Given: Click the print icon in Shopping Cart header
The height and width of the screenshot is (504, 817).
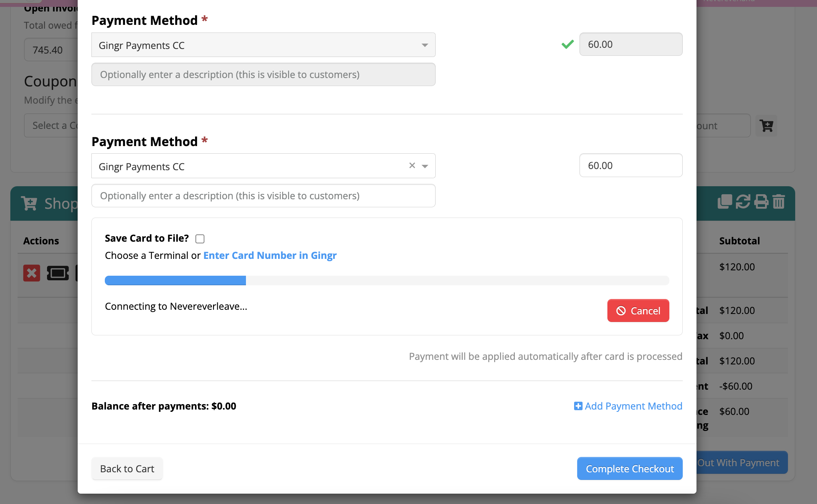Looking at the screenshot, I should point(761,202).
